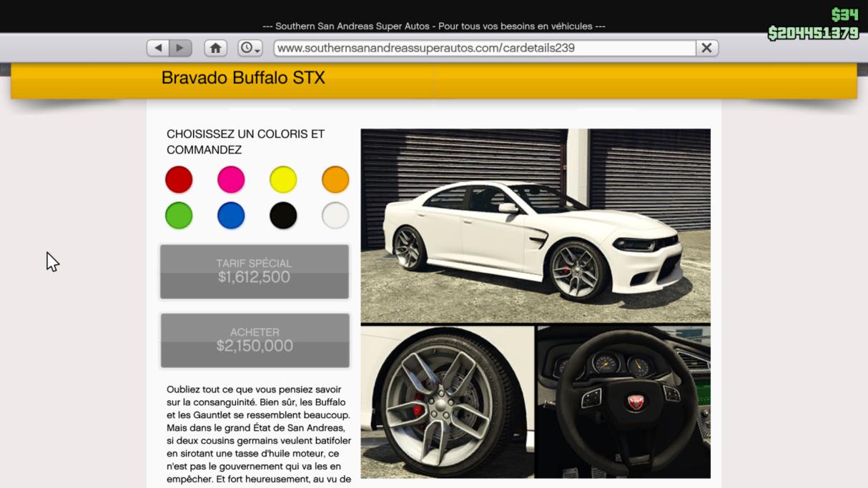Click the browser back arrow button

[x=158, y=48]
